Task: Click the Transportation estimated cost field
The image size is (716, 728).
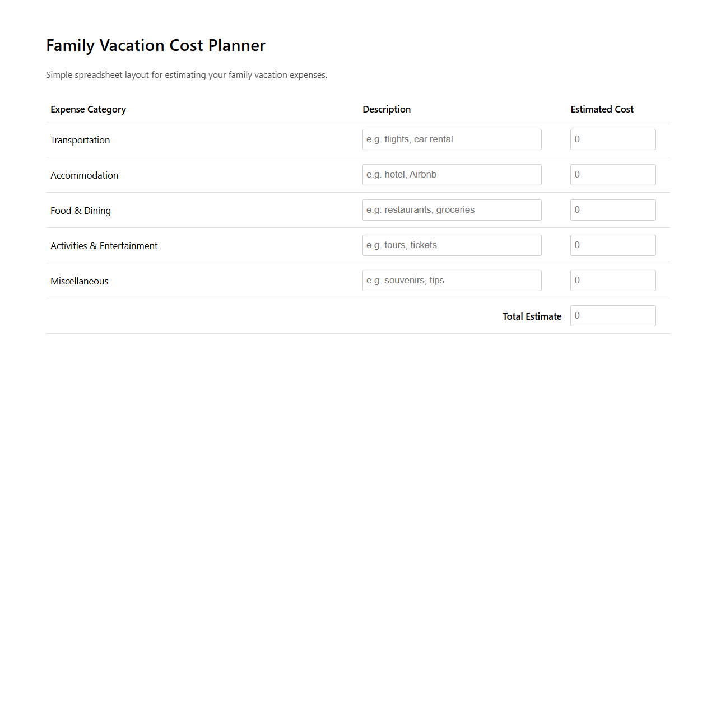Action: coord(612,139)
